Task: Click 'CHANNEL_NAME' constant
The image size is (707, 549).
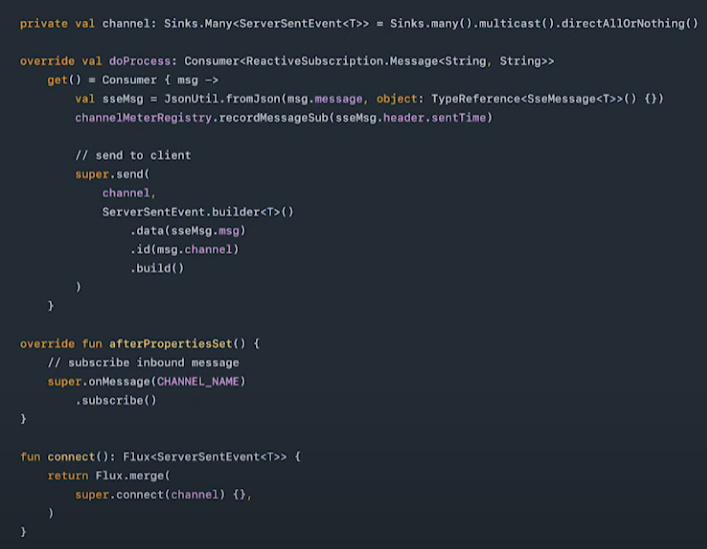Action: [x=198, y=382]
